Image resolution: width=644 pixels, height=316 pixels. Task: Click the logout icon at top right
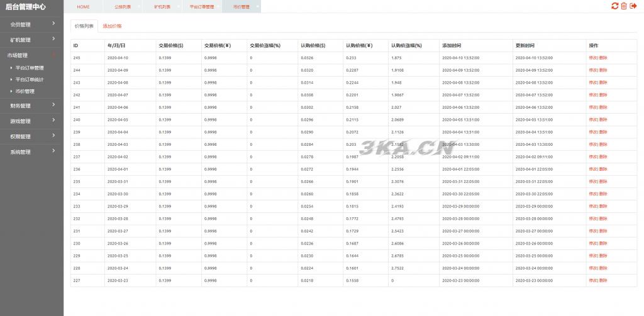pos(633,6)
